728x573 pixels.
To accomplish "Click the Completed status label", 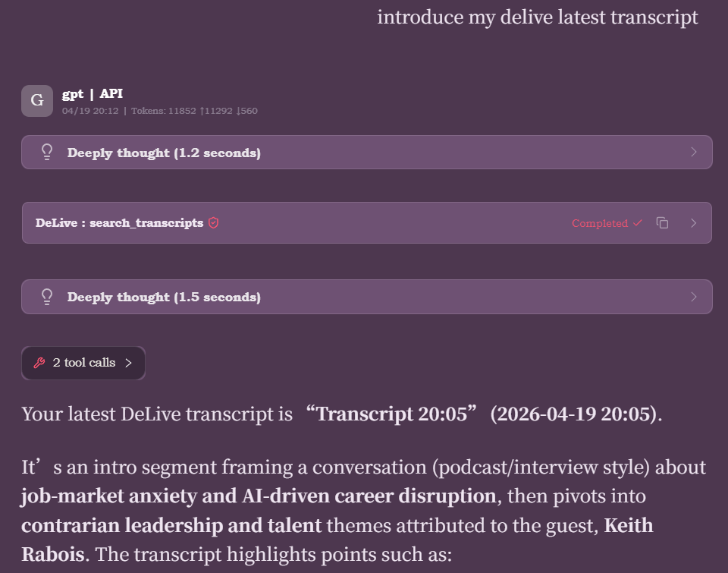I will (x=600, y=223).
